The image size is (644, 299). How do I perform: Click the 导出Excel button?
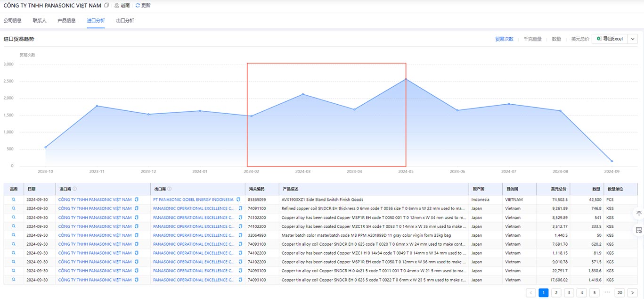point(609,39)
